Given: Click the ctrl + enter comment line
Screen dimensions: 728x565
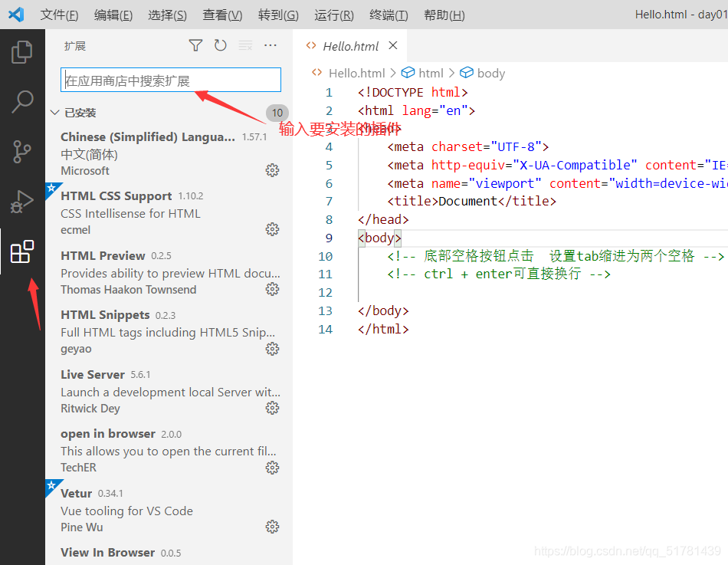Looking at the screenshot, I should pos(499,274).
